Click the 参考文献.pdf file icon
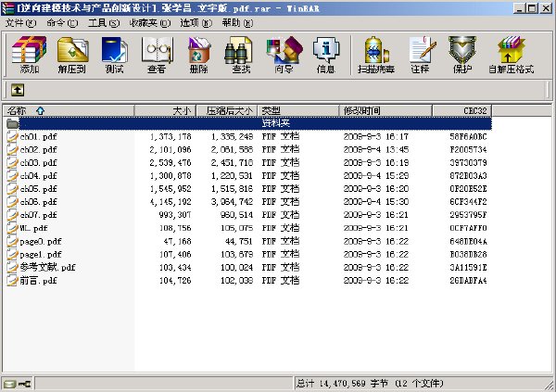This screenshot has width=556, height=392. pyautogui.click(x=12, y=268)
